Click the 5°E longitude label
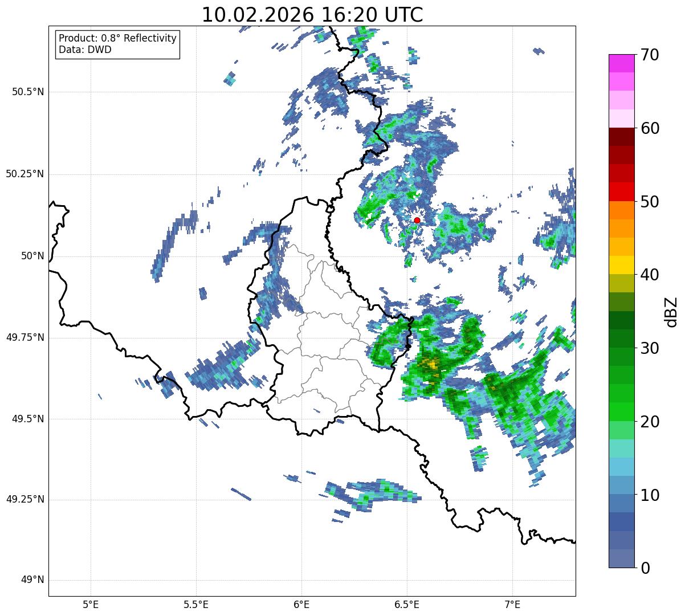This screenshot has width=685, height=616. (91, 605)
